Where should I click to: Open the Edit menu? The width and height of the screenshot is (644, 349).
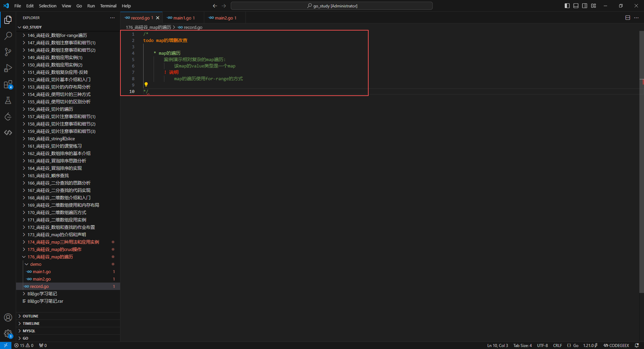pyautogui.click(x=30, y=6)
